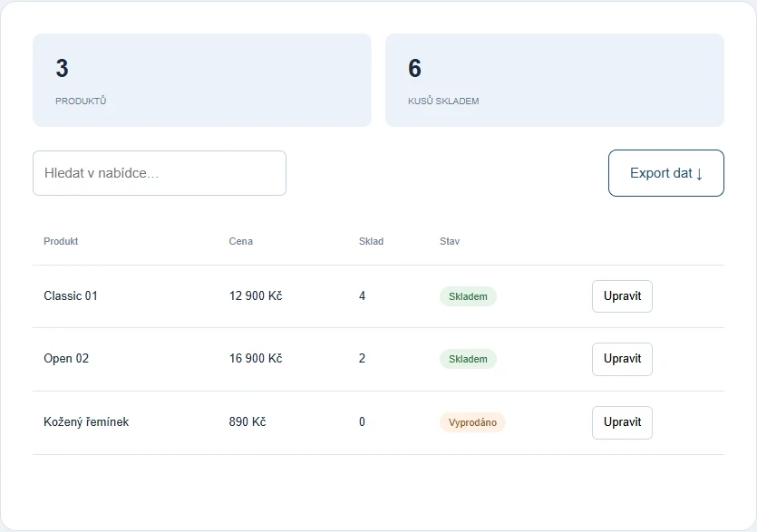This screenshot has height=532, width=757.
Task: Click the Export dat button
Action: pos(665,173)
